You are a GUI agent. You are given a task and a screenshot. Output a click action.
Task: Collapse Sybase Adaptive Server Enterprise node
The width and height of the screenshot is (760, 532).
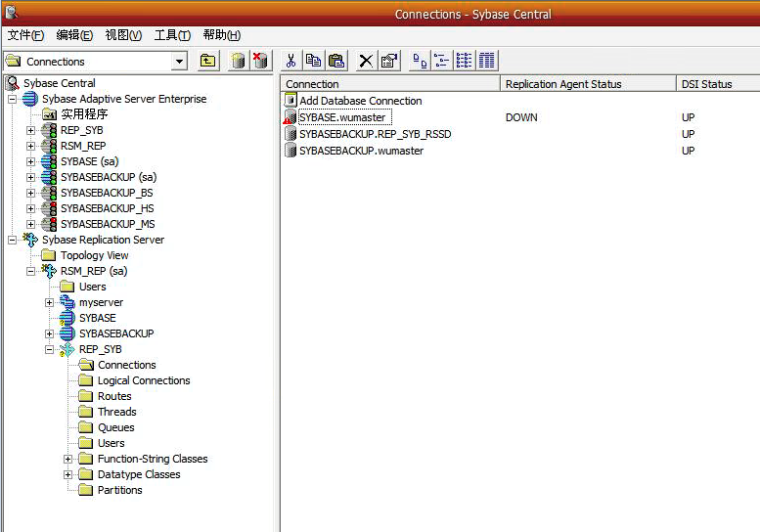point(12,100)
